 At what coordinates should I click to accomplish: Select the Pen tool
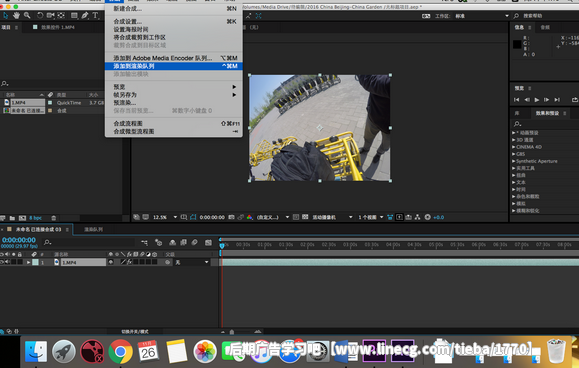click(x=85, y=16)
